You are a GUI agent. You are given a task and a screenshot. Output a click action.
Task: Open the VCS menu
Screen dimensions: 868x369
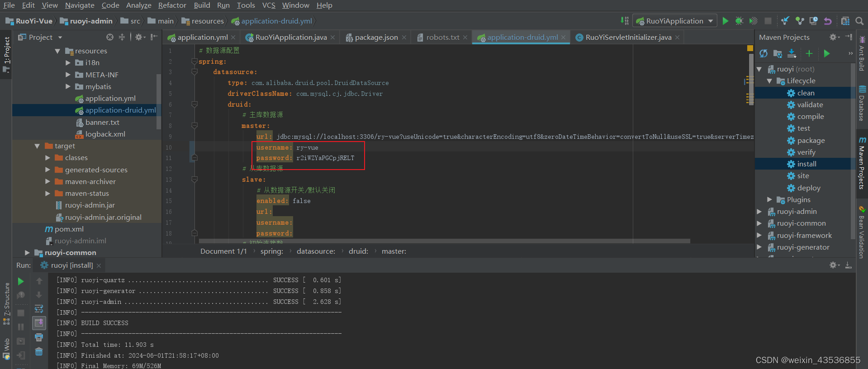pos(269,5)
